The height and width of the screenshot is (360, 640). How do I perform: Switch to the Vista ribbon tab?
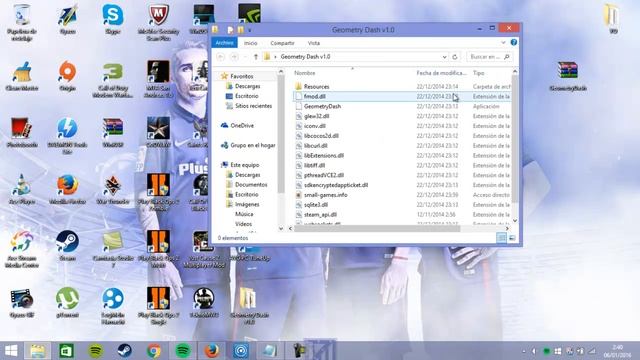313,43
